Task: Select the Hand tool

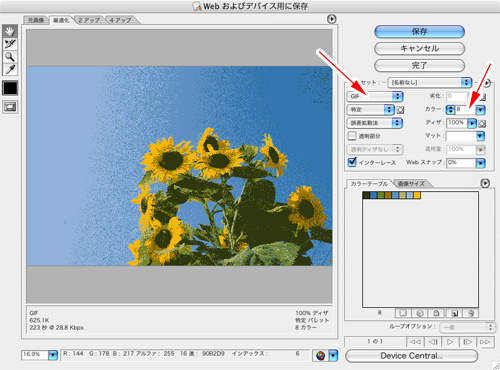Action: [x=10, y=31]
